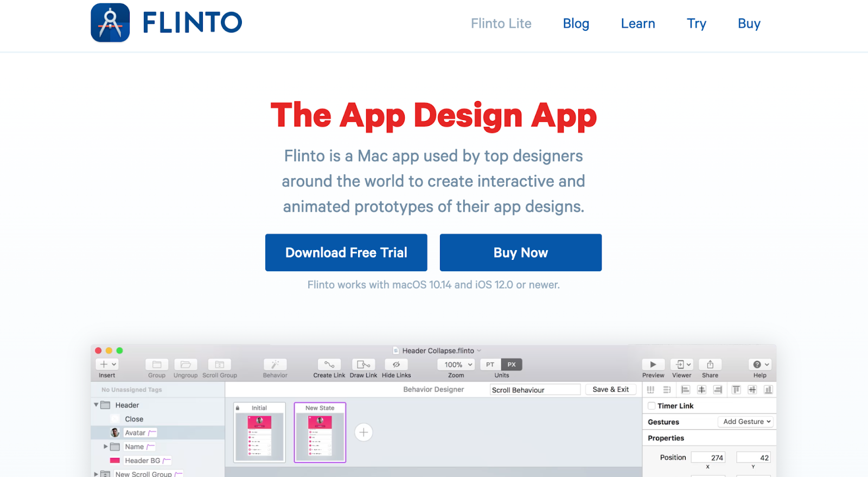Click the Create Link icon

[x=329, y=364]
